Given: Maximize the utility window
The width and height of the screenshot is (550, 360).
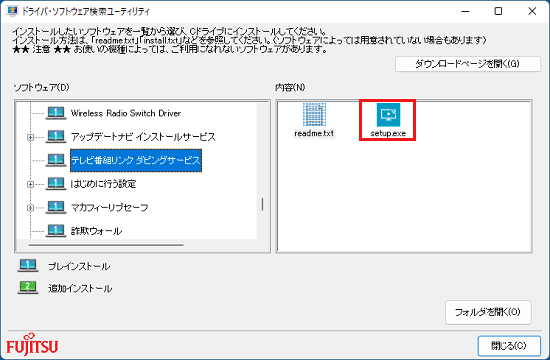Looking at the screenshot, I should click(x=498, y=11).
